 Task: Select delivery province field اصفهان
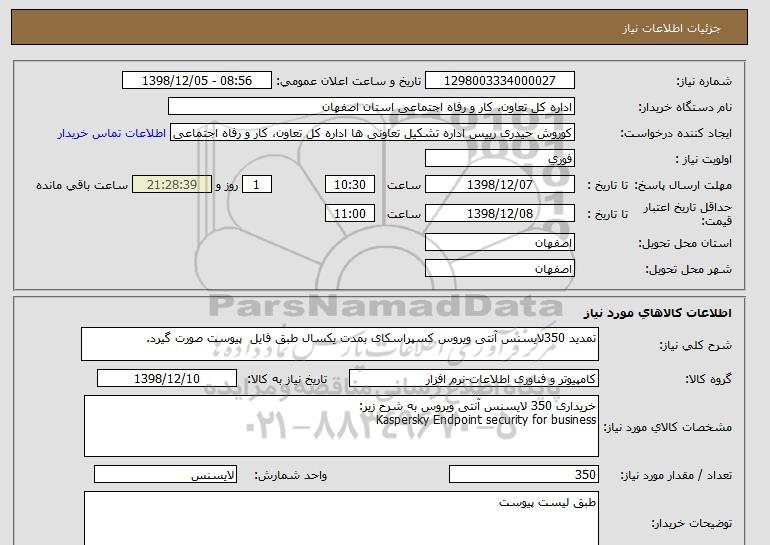click(499, 243)
